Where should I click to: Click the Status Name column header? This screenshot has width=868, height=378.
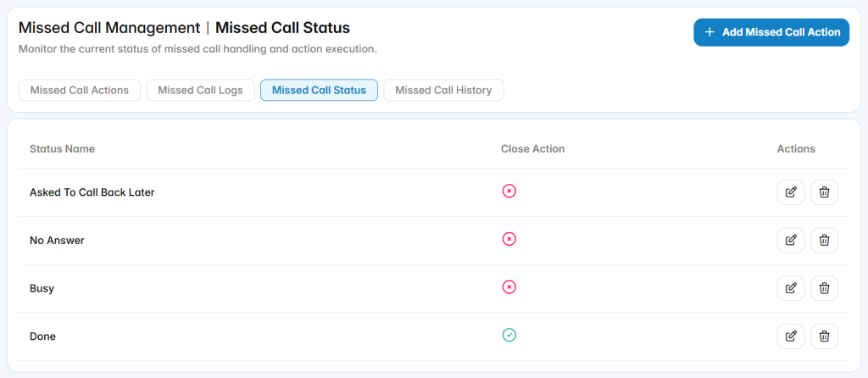62,149
